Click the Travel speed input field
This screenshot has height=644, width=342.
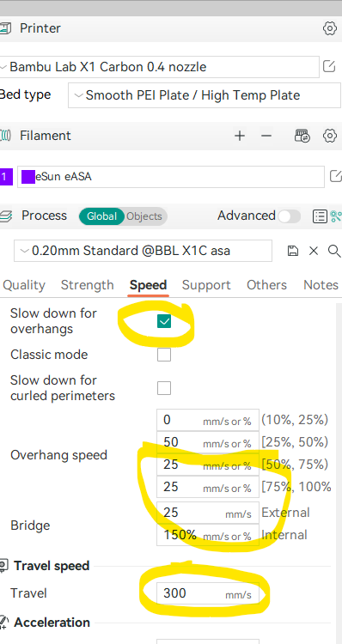click(x=208, y=593)
